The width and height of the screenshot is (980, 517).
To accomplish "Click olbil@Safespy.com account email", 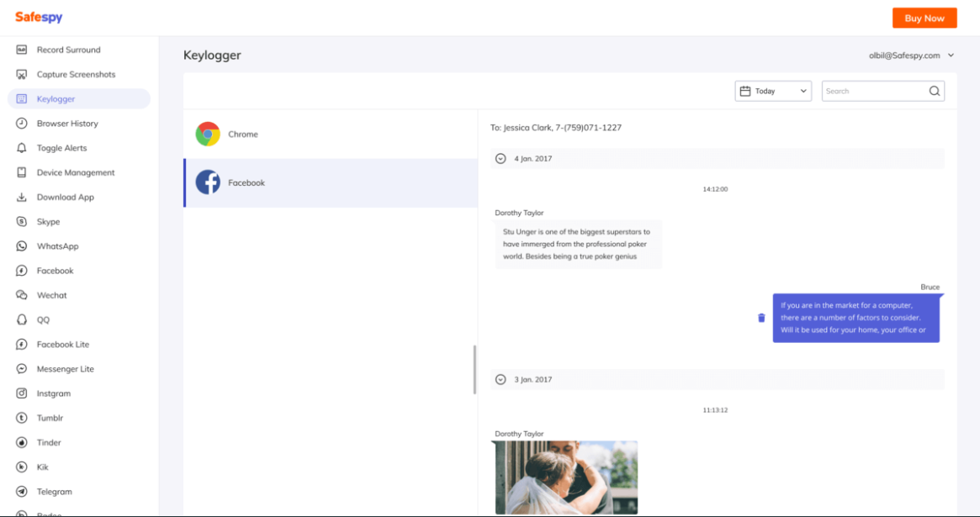I will (903, 55).
